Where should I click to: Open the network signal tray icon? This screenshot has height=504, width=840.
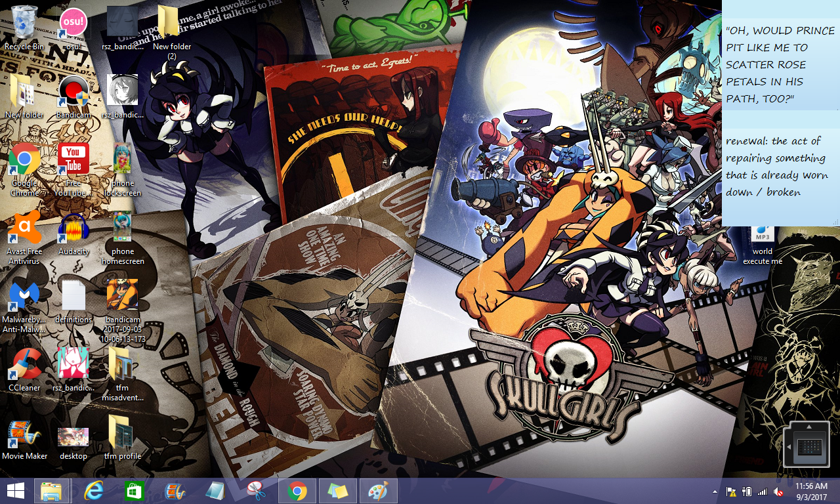[762, 492]
